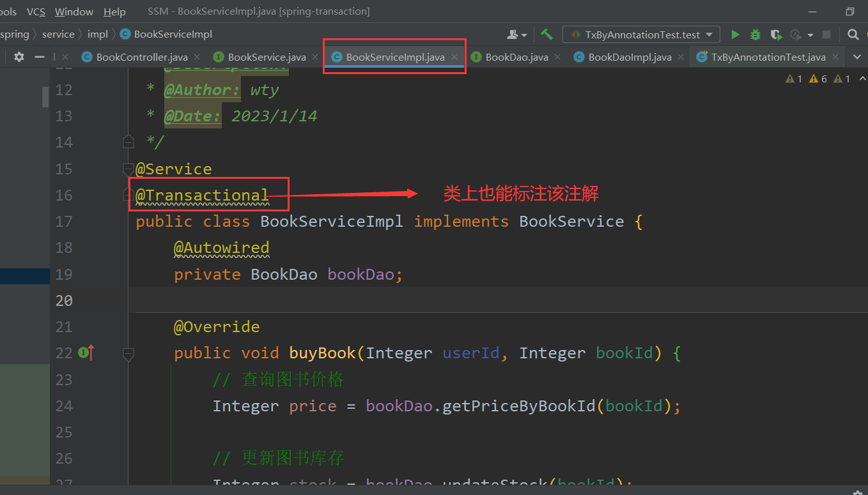
Task: Open the profiler run options arrow
Action: (810, 35)
